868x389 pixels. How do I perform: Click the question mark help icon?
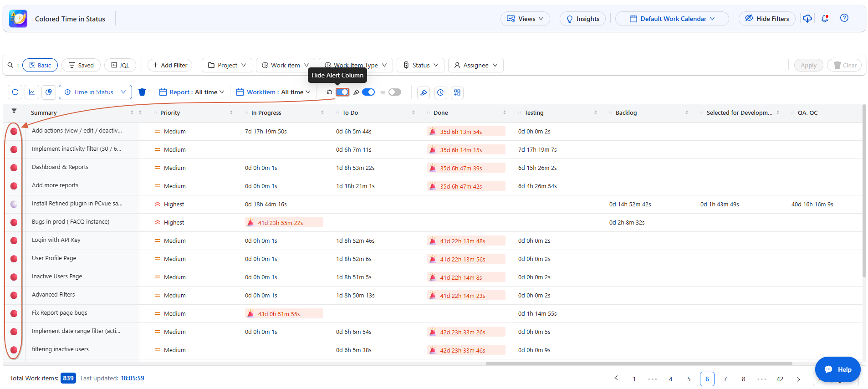[x=844, y=18]
